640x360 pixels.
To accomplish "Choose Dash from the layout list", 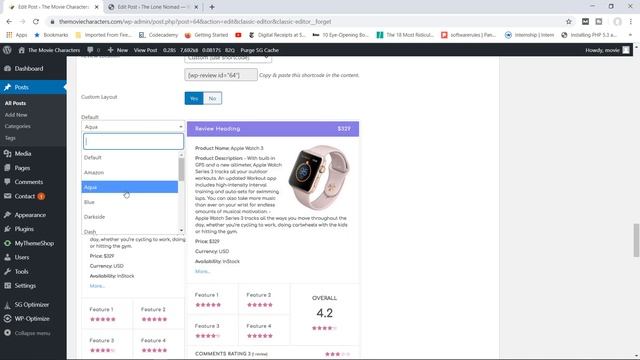I will [130, 231].
